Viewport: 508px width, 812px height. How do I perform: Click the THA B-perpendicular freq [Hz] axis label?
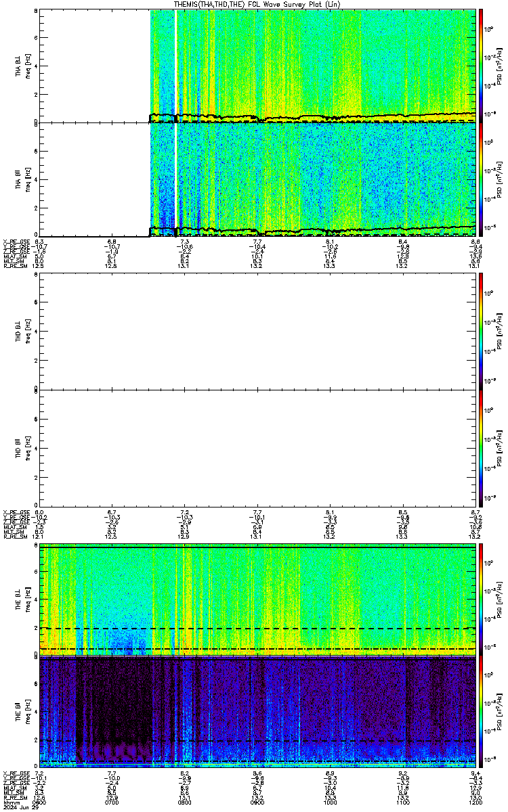[x=28, y=66]
